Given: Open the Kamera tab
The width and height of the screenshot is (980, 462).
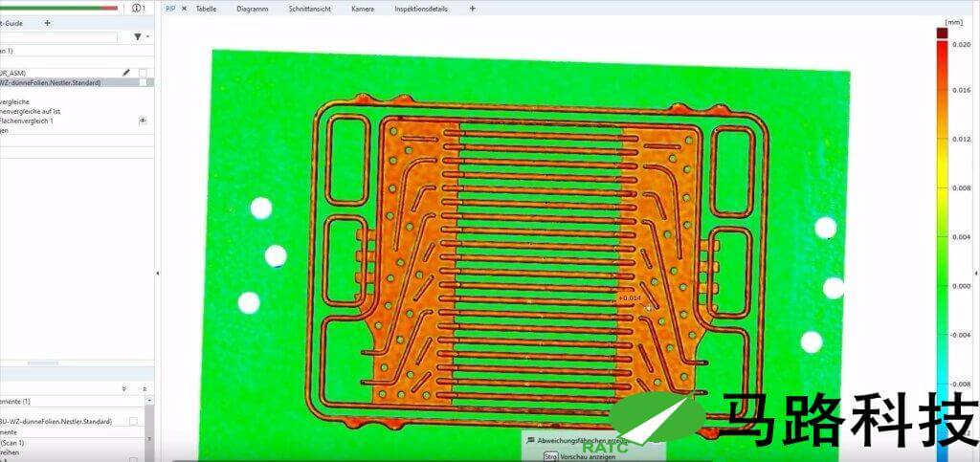Looking at the screenshot, I should 363,9.
